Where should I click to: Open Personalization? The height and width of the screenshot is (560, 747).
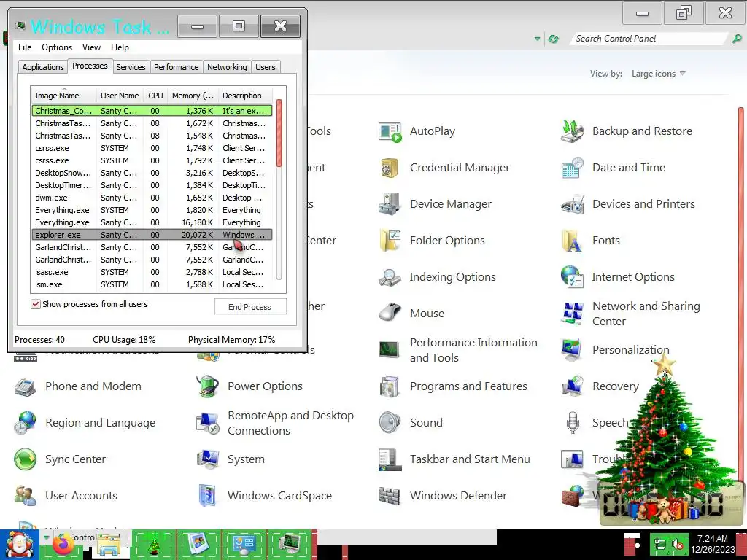(x=615, y=350)
